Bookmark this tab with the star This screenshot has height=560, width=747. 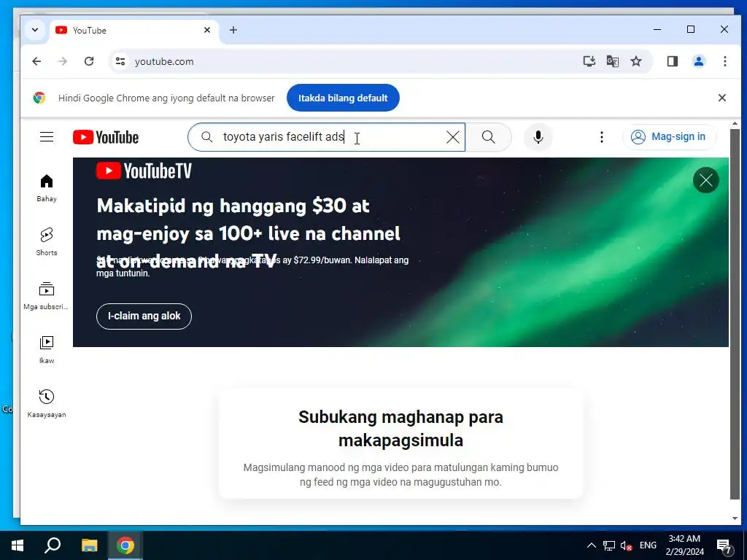click(636, 61)
